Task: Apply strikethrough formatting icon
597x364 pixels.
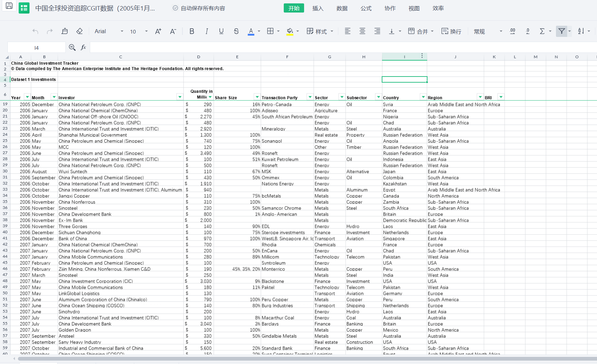Action: pyautogui.click(x=236, y=31)
